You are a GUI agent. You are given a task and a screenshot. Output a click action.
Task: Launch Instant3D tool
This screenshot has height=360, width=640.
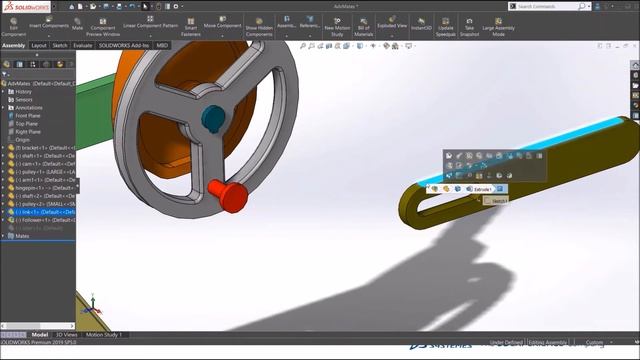click(421, 24)
